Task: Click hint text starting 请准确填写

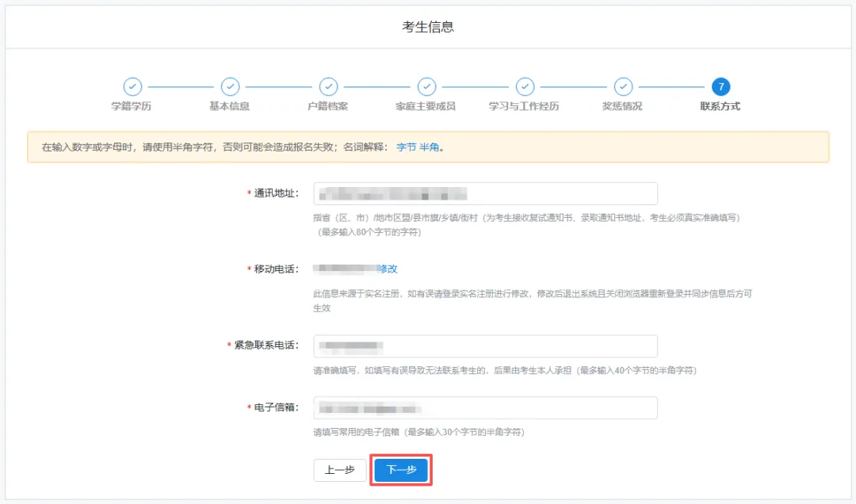Action: point(505,370)
